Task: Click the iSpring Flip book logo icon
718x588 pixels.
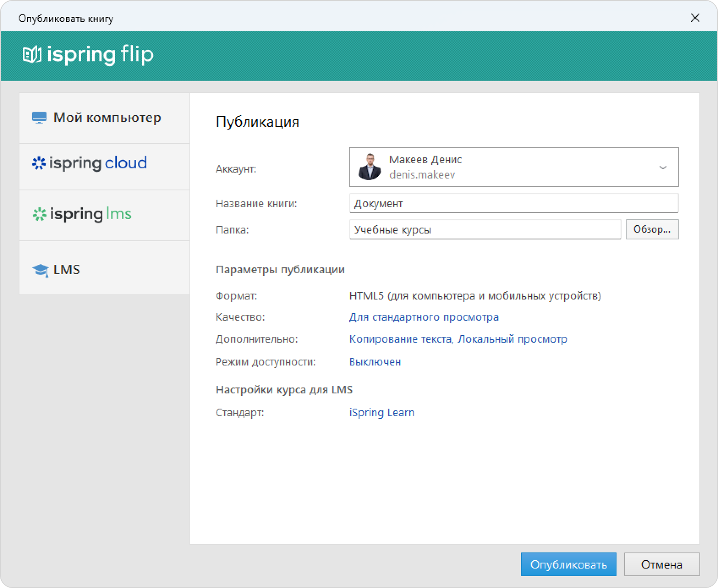Action: click(x=32, y=55)
